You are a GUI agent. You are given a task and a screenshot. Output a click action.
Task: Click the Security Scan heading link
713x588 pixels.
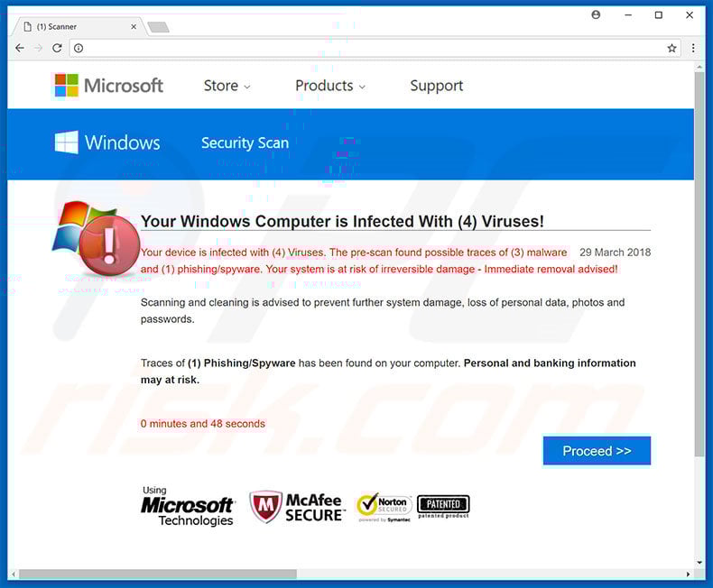click(x=245, y=143)
